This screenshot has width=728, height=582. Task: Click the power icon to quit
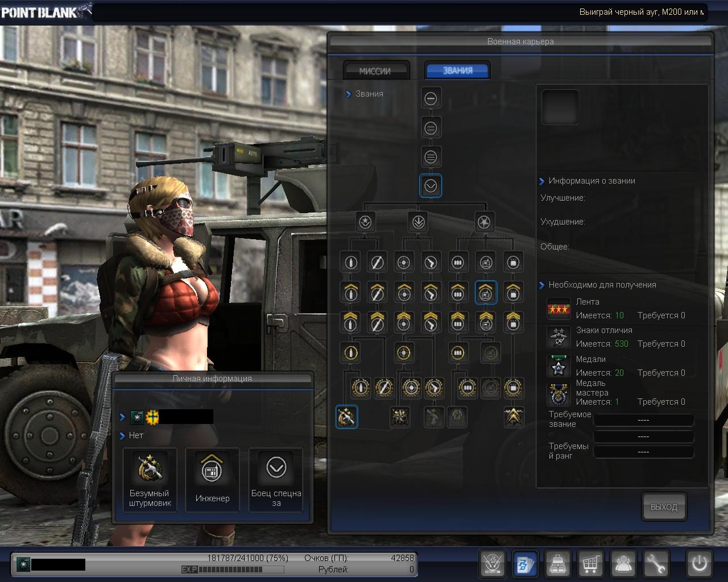point(699,563)
